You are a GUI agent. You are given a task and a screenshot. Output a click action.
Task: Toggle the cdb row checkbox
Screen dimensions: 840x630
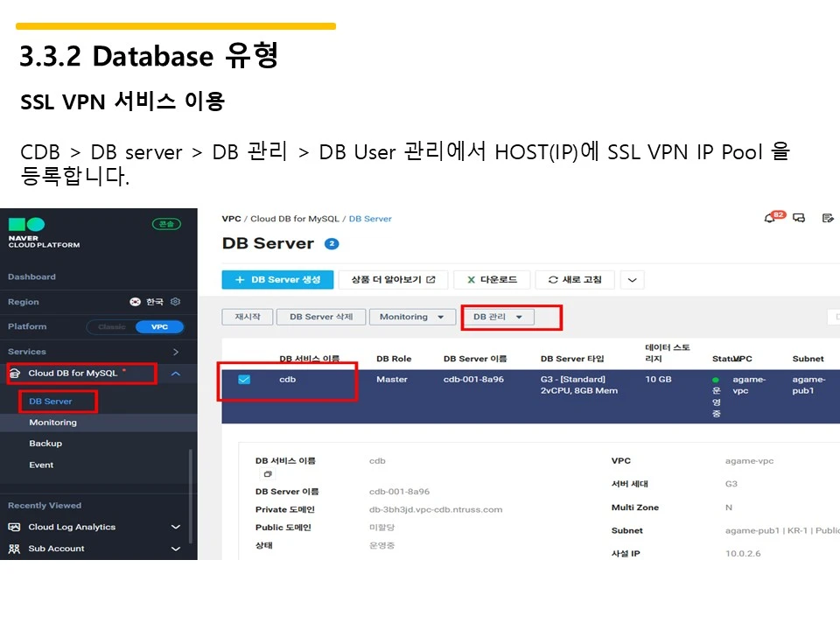(x=244, y=379)
